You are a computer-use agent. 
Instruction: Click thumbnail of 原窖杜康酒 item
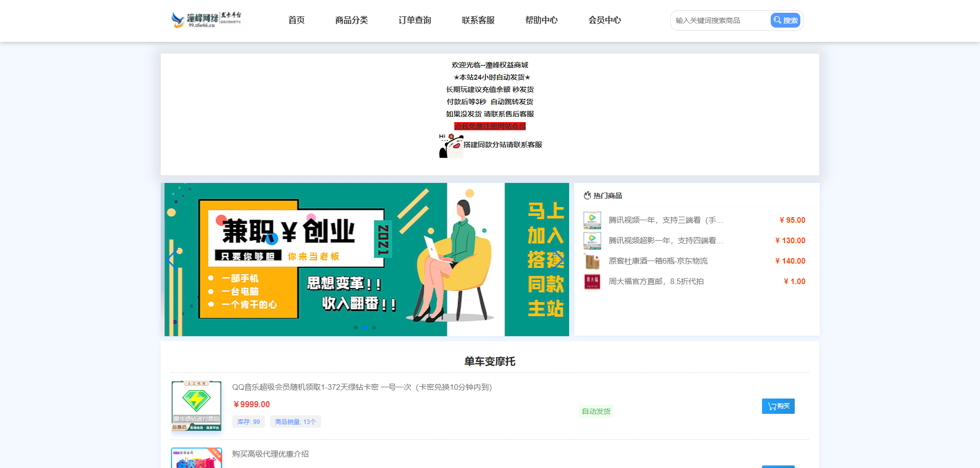(592, 261)
